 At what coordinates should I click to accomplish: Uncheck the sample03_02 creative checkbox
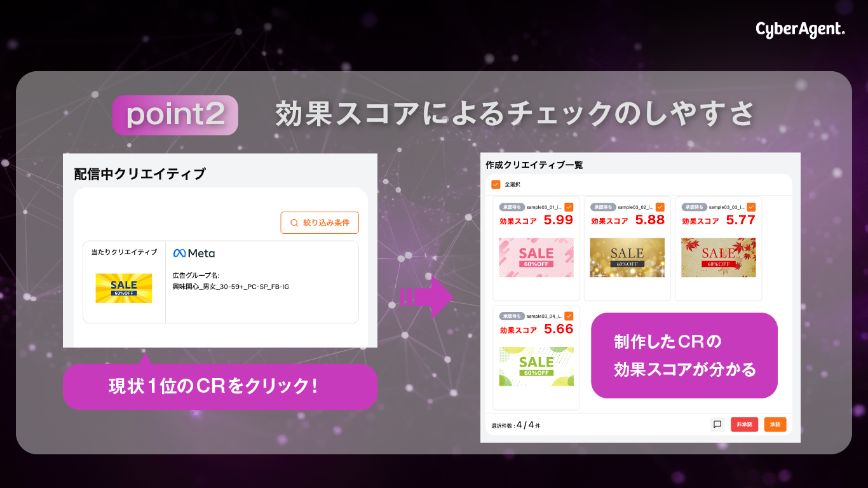coord(660,207)
